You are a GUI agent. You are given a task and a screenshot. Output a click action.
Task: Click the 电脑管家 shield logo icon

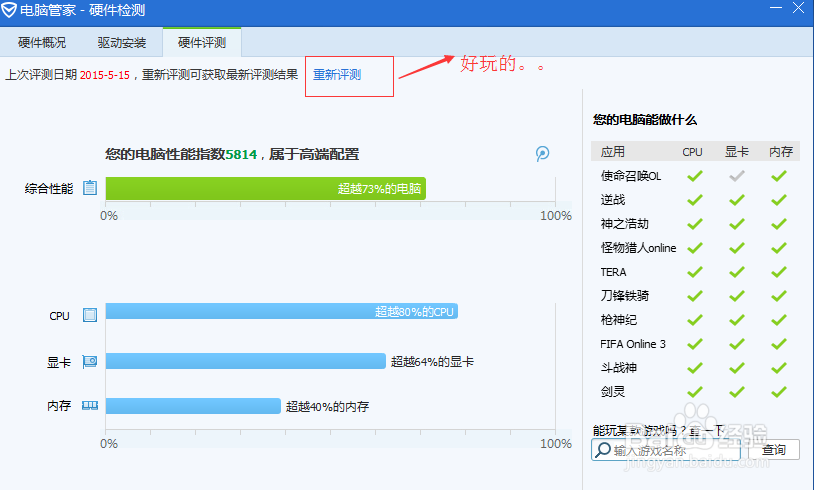click(x=9, y=9)
